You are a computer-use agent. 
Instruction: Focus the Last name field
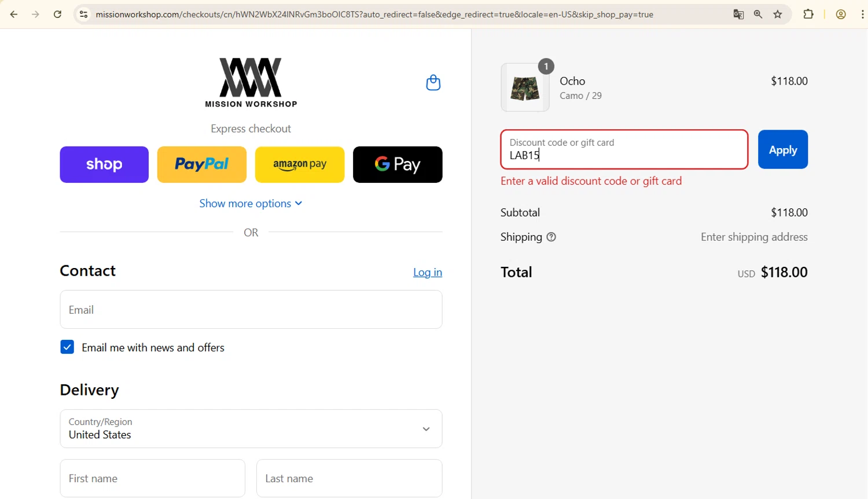click(350, 478)
